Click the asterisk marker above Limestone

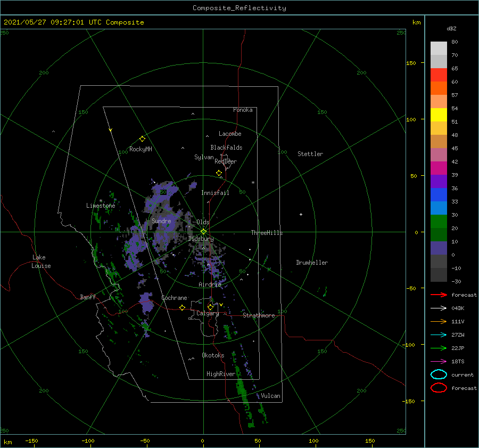pyautogui.click(x=101, y=201)
